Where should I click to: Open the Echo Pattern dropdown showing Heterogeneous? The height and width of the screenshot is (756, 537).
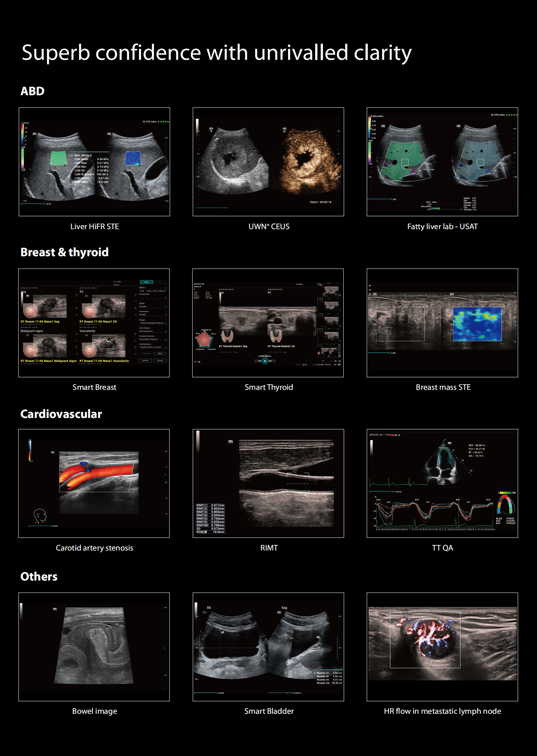153,331
